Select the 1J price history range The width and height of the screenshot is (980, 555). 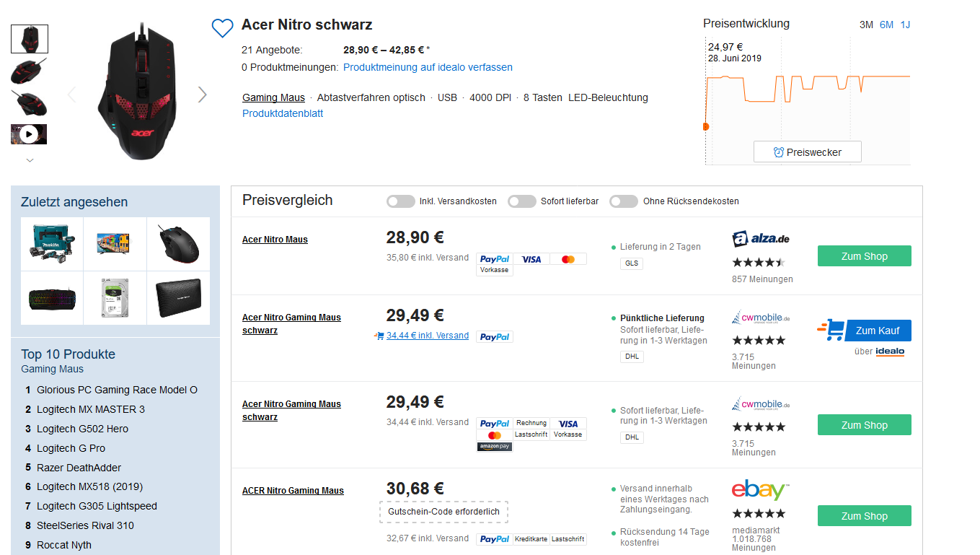905,25
